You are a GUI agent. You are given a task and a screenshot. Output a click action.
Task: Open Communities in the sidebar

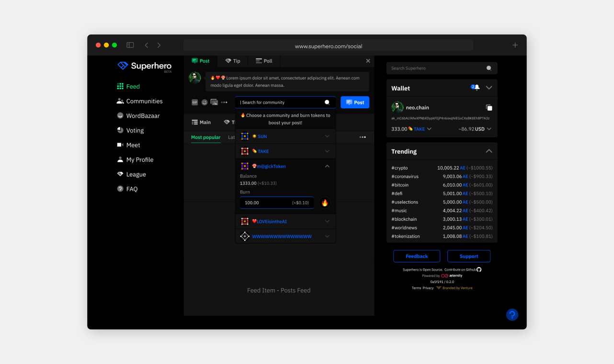click(144, 101)
